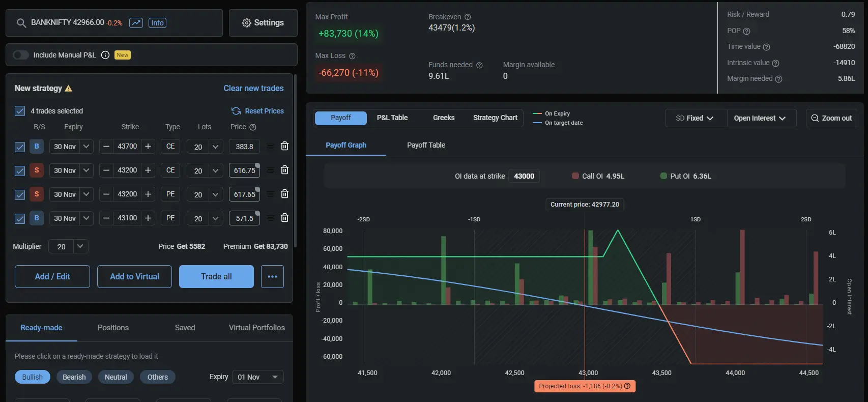Click the 616.75 price input field
Viewport: 868px width, 402px height.
[x=245, y=170]
